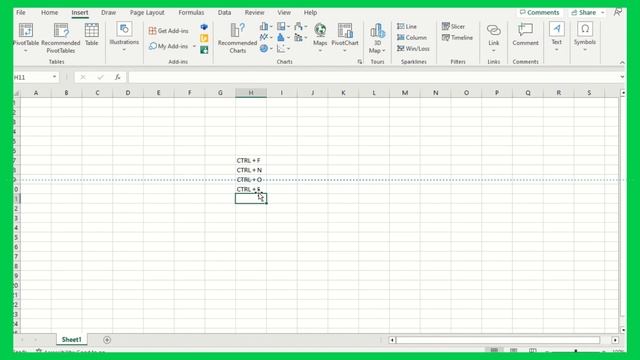
Task: Expand the formula bar
Action: [622, 77]
